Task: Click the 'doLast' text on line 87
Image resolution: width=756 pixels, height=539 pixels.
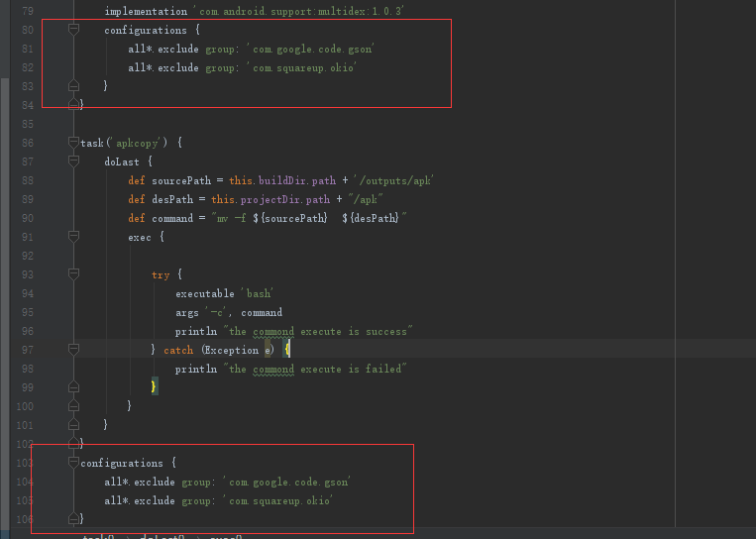Action: (x=122, y=162)
